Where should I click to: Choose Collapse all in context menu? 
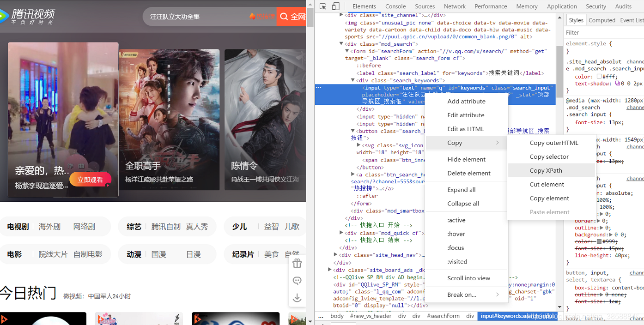466,204
